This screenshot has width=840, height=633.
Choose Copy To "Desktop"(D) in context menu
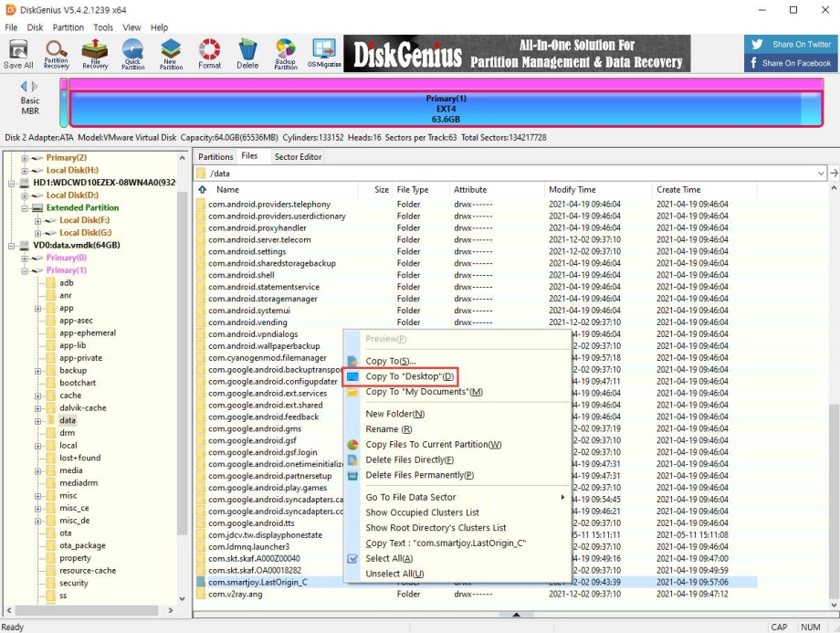point(409,376)
